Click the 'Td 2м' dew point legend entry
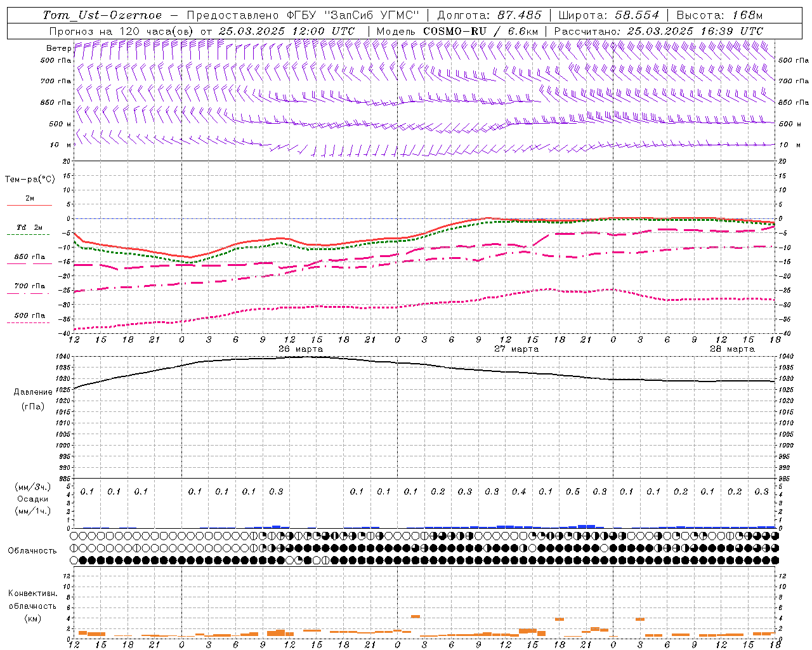The height and width of the screenshot is (650, 812). (x=29, y=227)
